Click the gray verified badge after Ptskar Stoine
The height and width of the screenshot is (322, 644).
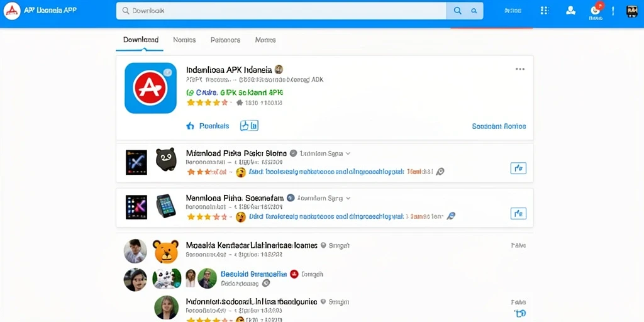pos(293,153)
